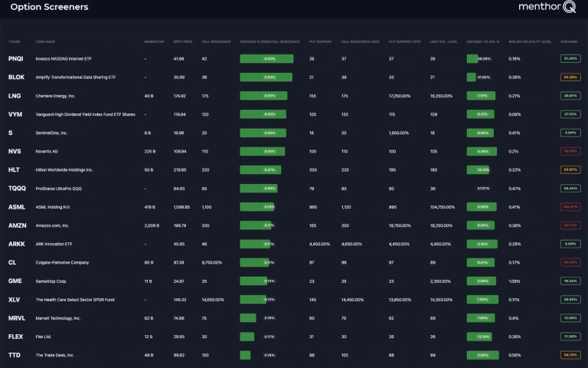Click the PNQI IV30 rank badge

tap(570, 58)
